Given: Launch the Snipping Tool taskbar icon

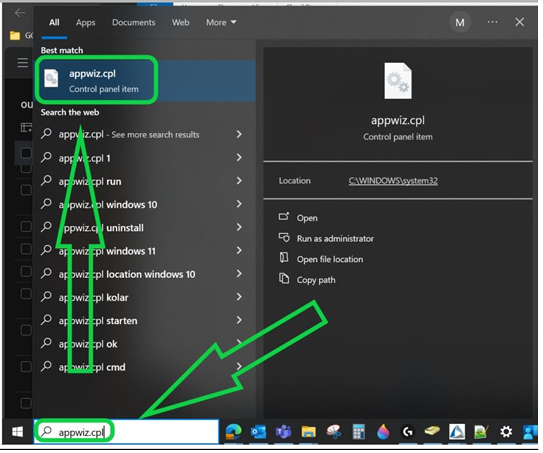Looking at the screenshot, I should [x=333, y=432].
